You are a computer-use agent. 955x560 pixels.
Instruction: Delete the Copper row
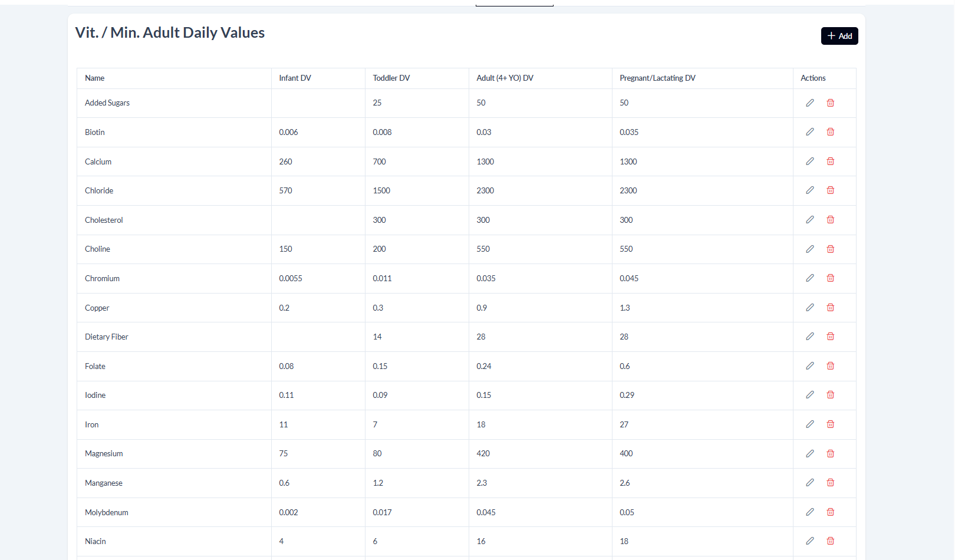(x=831, y=308)
